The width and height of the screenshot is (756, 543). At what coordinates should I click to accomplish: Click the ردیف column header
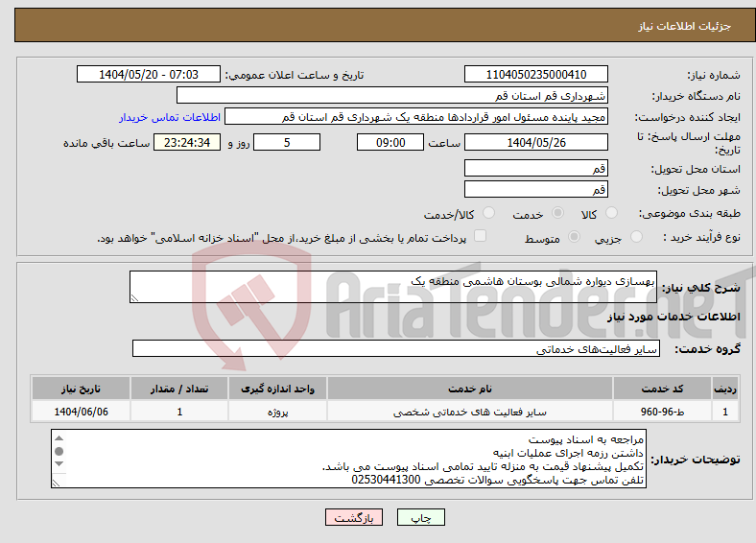725,389
